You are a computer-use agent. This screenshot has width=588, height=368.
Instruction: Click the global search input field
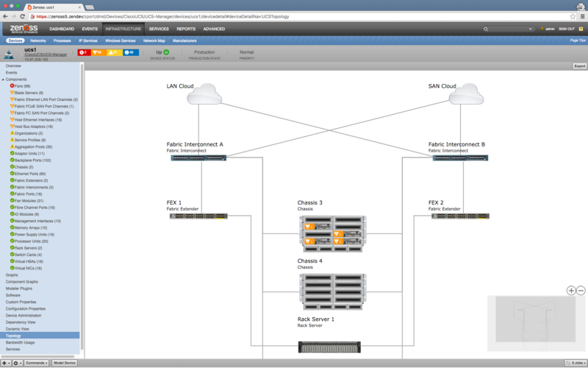(507, 29)
